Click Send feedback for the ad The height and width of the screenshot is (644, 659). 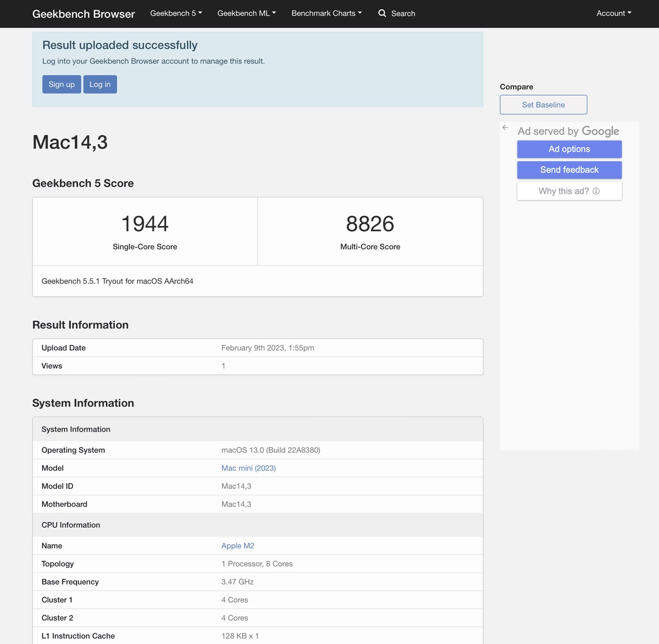coord(569,170)
